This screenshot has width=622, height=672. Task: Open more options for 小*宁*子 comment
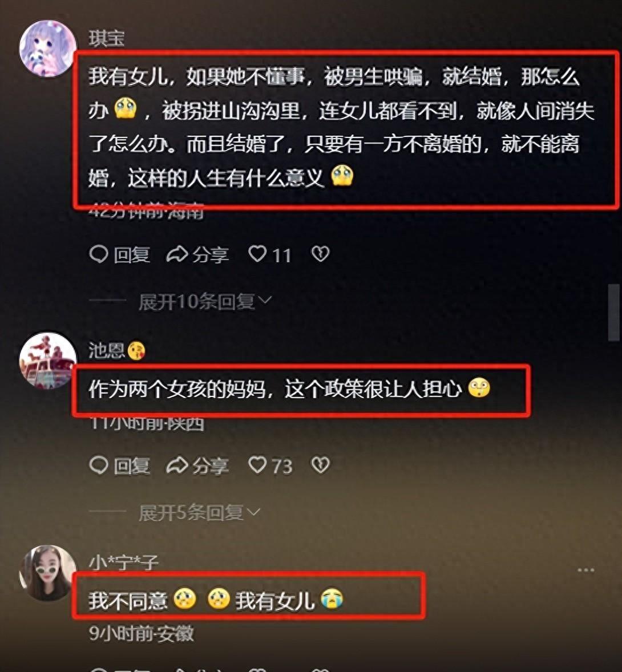click(586, 570)
